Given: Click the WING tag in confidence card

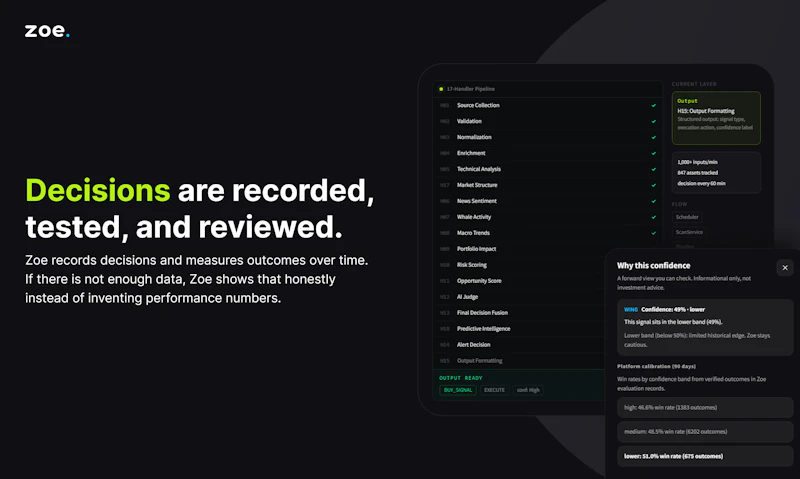Looking at the screenshot, I should click(631, 310).
